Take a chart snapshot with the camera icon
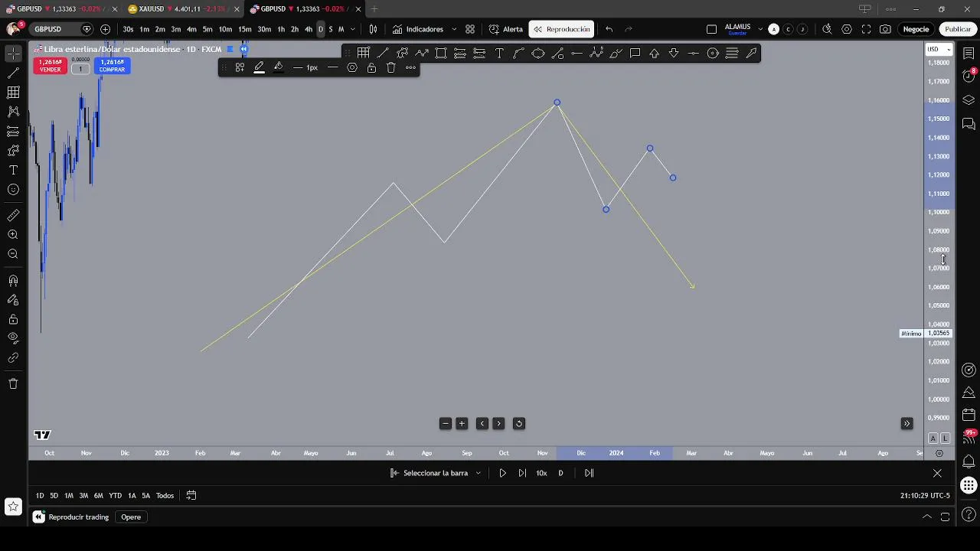Screen dimensions: 980x551 coord(885,29)
